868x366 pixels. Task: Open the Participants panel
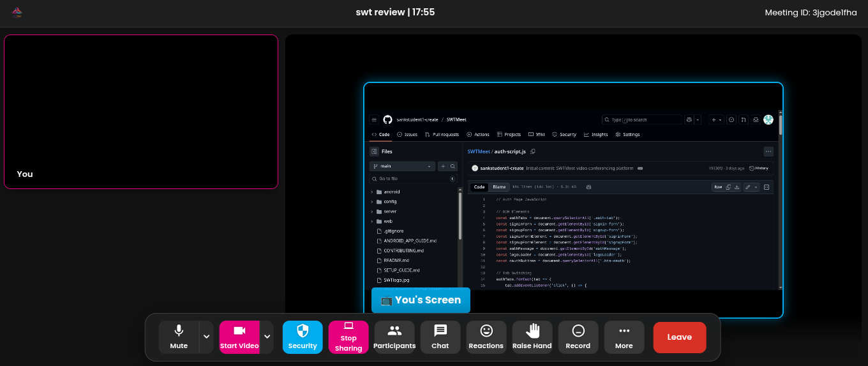394,337
